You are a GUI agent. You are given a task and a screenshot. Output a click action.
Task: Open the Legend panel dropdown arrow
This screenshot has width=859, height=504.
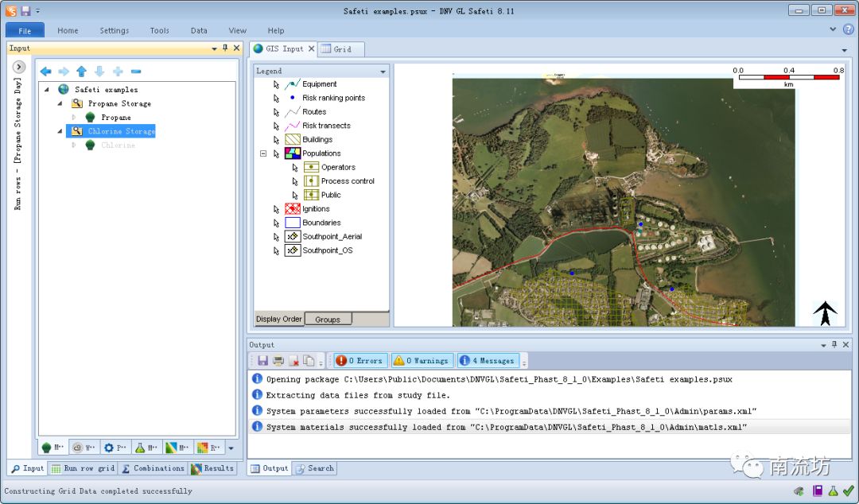point(383,72)
